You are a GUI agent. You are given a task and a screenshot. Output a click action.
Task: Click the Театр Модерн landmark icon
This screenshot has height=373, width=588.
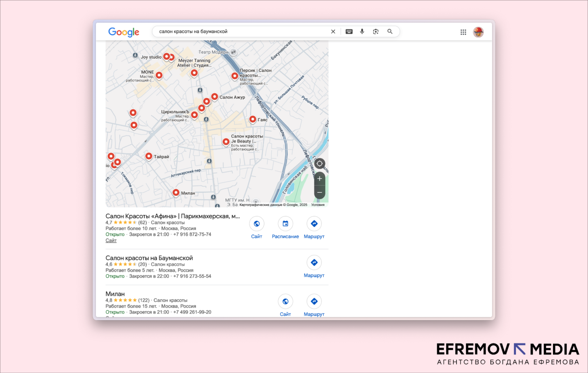233,52
